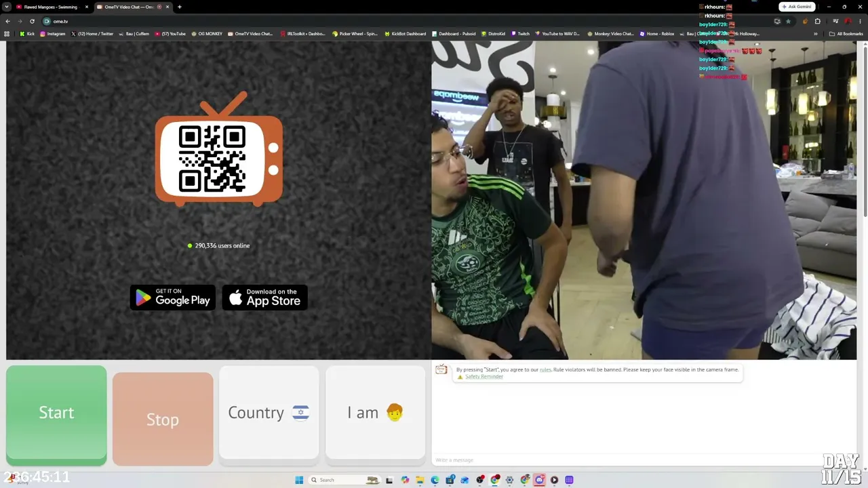Viewport: 868px width, 488px height.
Task: Click the '290,336 users online' counter
Action: (x=218, y=245)
